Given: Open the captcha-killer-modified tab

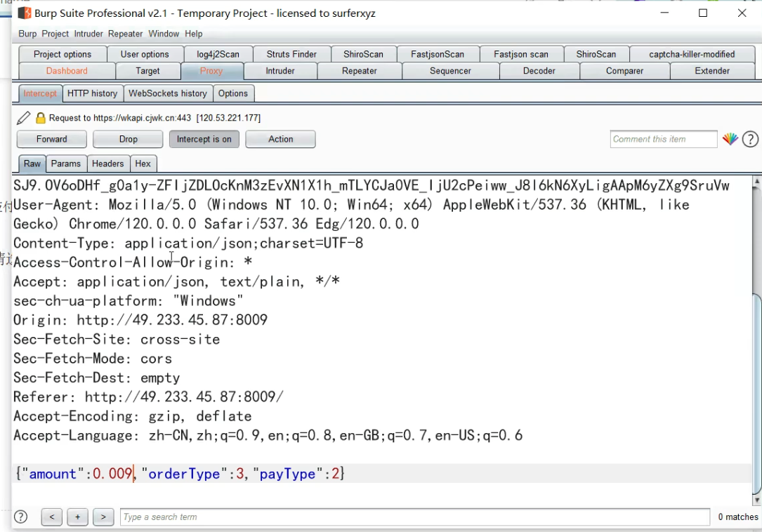Looking at the screenshot, I should (692, 54).
